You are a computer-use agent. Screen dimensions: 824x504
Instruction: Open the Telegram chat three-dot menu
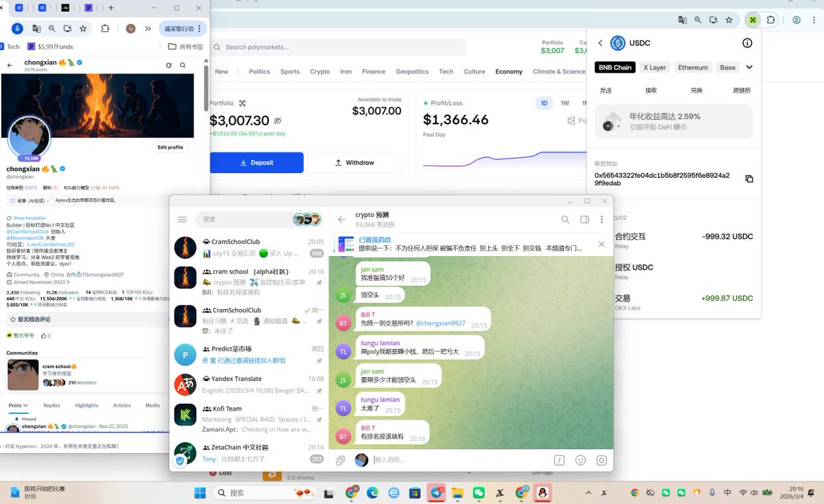(x=602, y=220)
